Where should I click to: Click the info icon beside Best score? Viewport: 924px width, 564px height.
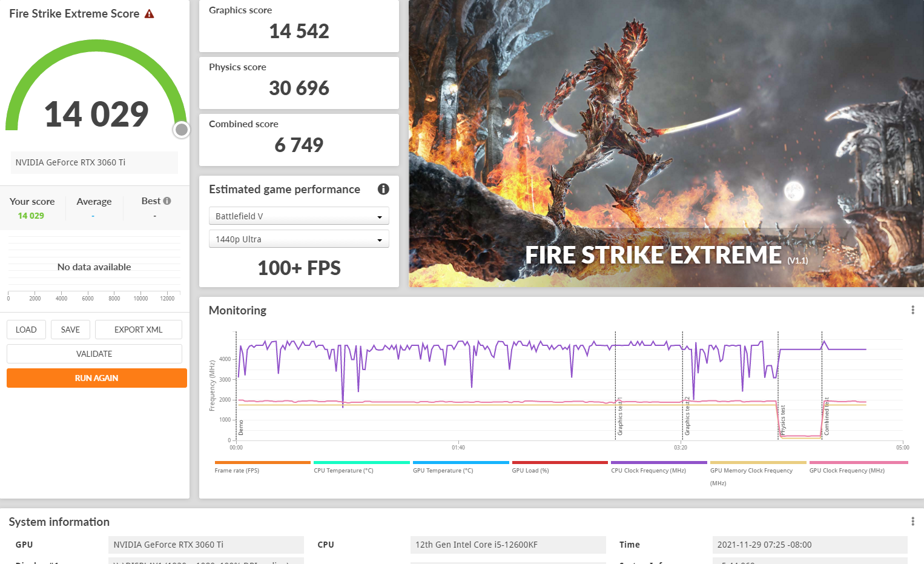coord(167,201)
